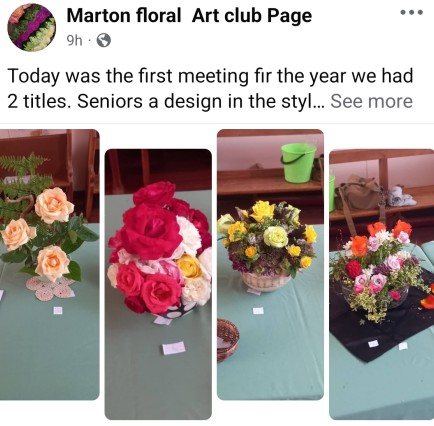Open Marton floral Art club Page name

(189, 16)
